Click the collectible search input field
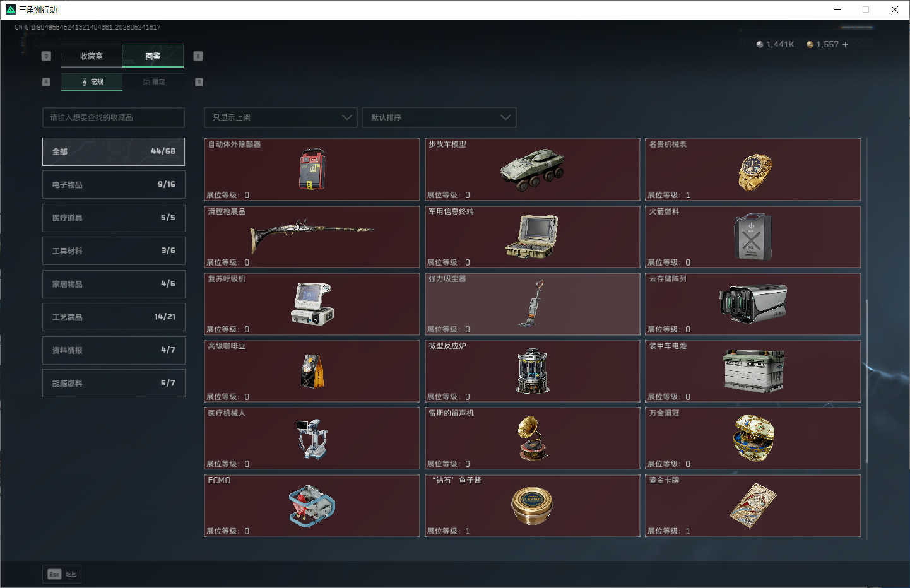This screenshot has height=588, width=910. 114,117
